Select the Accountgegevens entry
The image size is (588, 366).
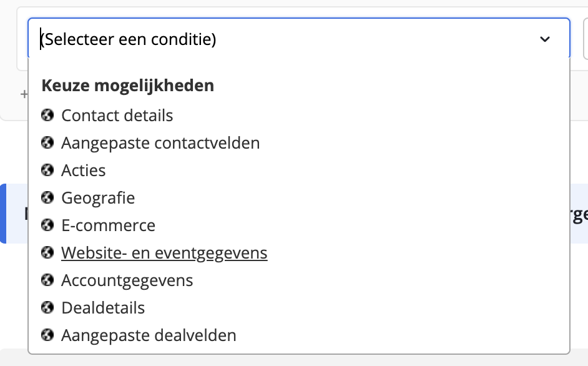[x=127, y=281]
